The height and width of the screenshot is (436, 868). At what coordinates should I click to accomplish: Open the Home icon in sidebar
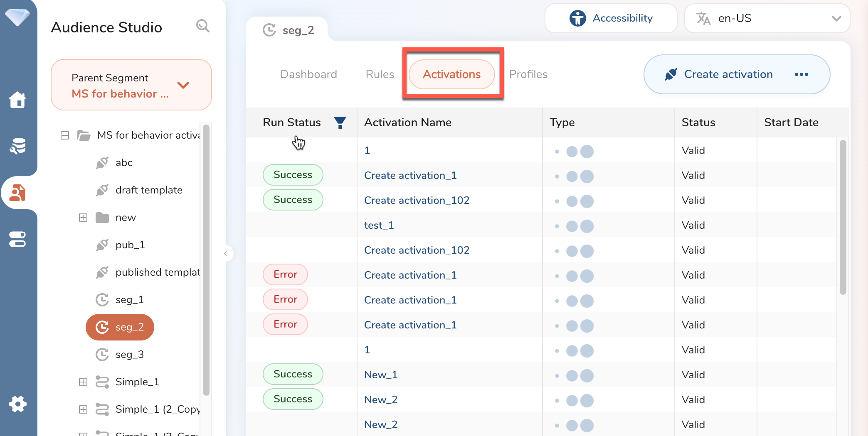click(x=17, y=100)
